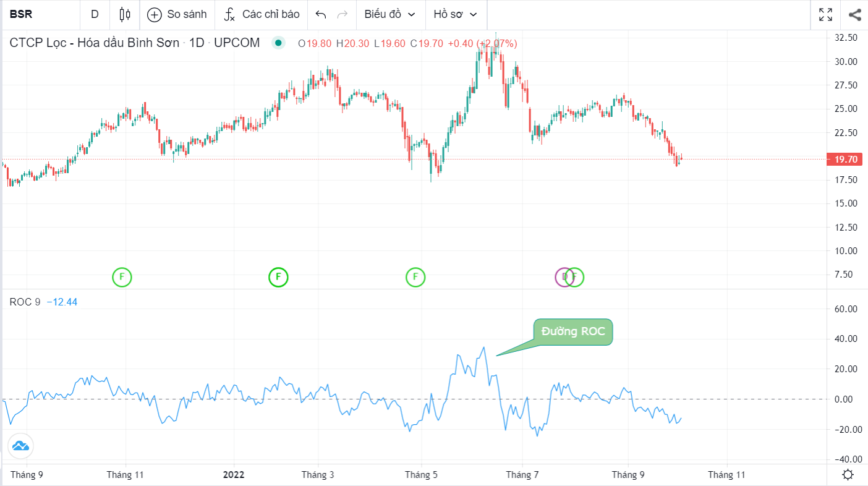Click the BSR symbol search field
Viewport: 868px width, 486px height.
tap(40, 14)
